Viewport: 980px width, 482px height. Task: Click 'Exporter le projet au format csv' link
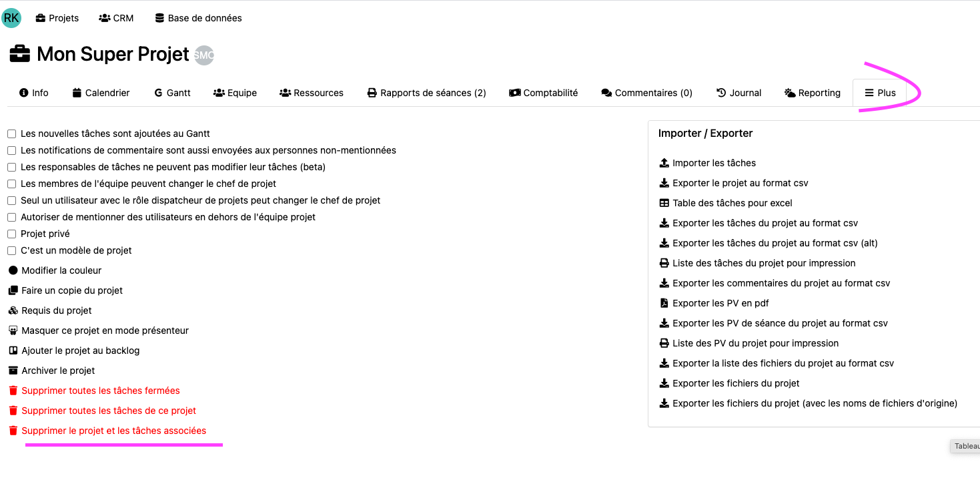[740, 183]
